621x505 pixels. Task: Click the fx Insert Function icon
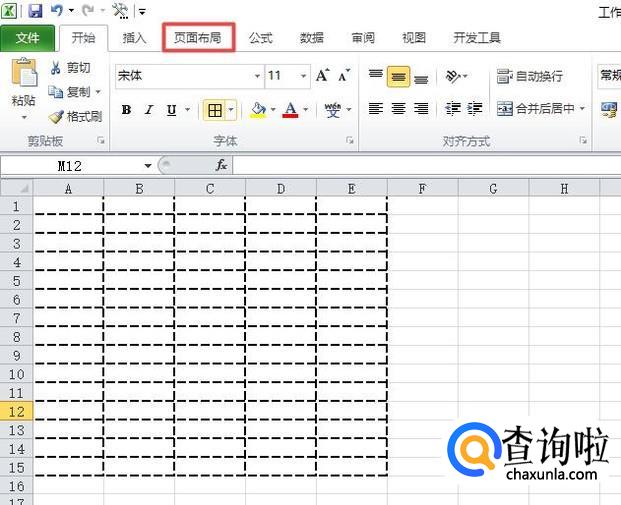click(x=221, y=165)
